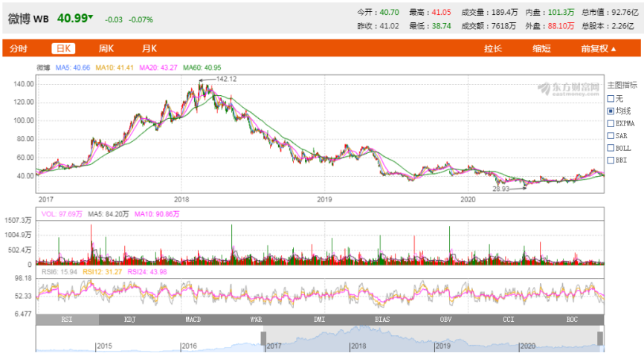Enable the SAR indicator checkbox
This screenshot has width=644, height=356.
(611, 135)
